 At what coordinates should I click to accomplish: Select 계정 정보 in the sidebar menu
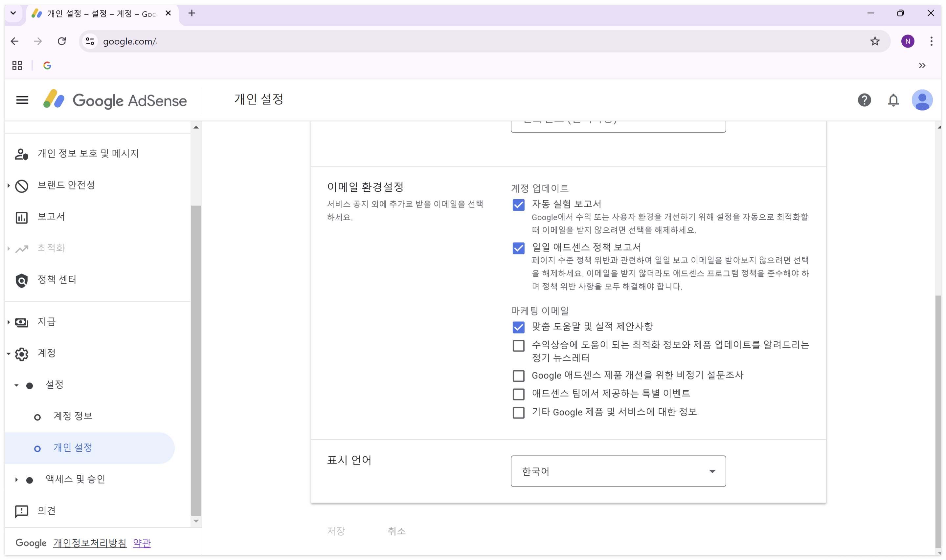[x=73, y=416]
